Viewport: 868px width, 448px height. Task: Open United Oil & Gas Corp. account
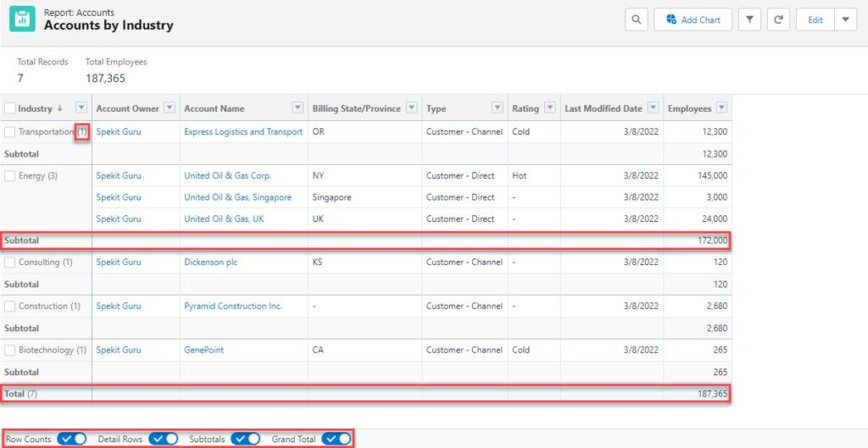tap(227, 175)
